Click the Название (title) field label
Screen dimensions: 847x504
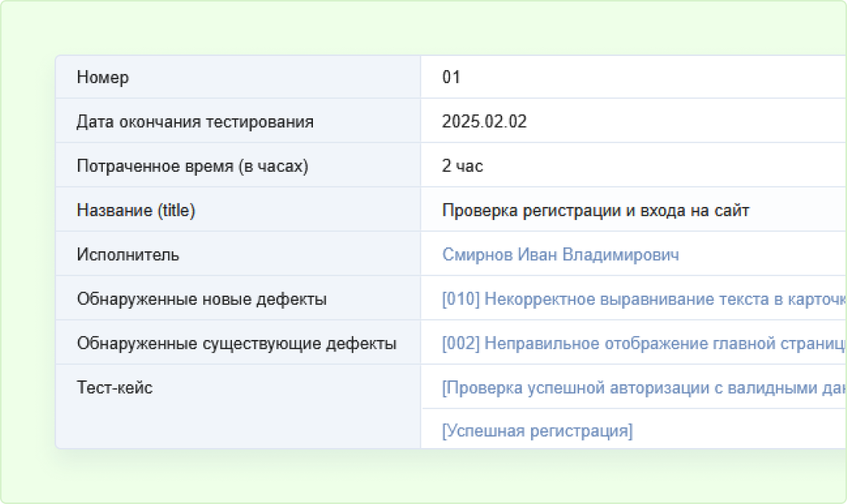coord(135,210)
